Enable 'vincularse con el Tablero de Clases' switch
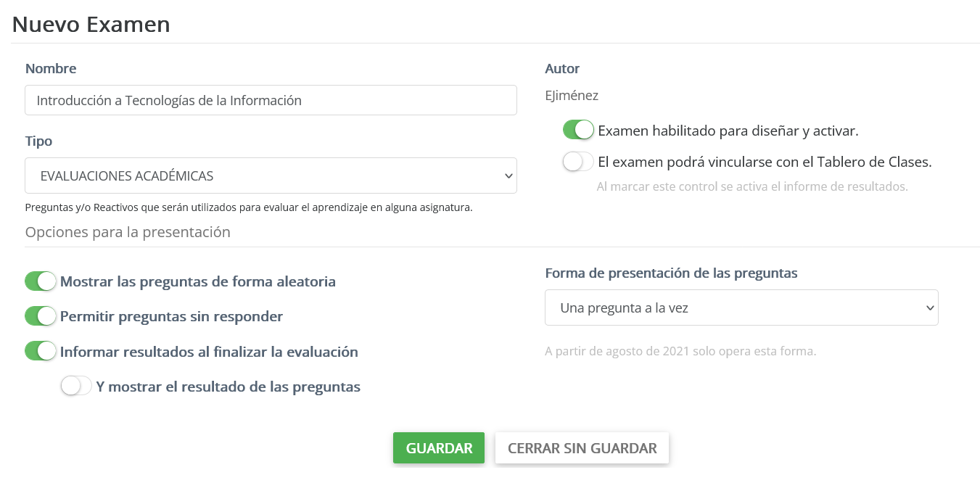Image resolution: width=980 pixels, height=483 pixels. [578, 162]
